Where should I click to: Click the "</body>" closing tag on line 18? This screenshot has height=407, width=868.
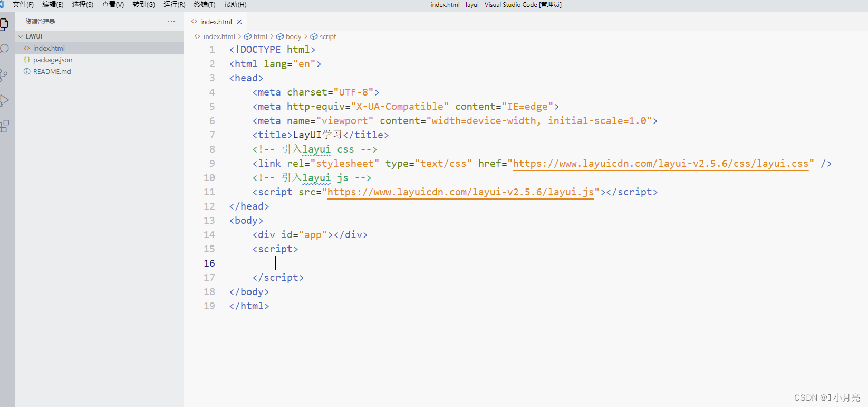(x=249, y=292)
